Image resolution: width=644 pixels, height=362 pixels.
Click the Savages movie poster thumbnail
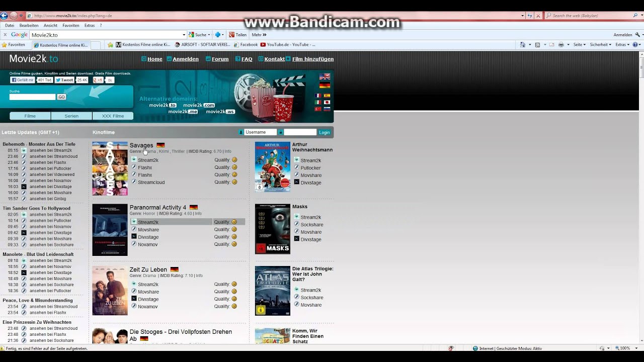point(110,168)
